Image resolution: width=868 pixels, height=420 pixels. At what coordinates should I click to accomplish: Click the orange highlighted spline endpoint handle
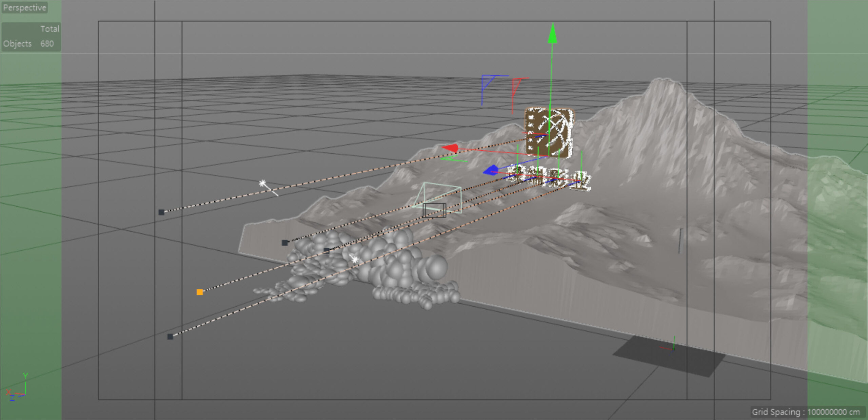tap(200, 292)
